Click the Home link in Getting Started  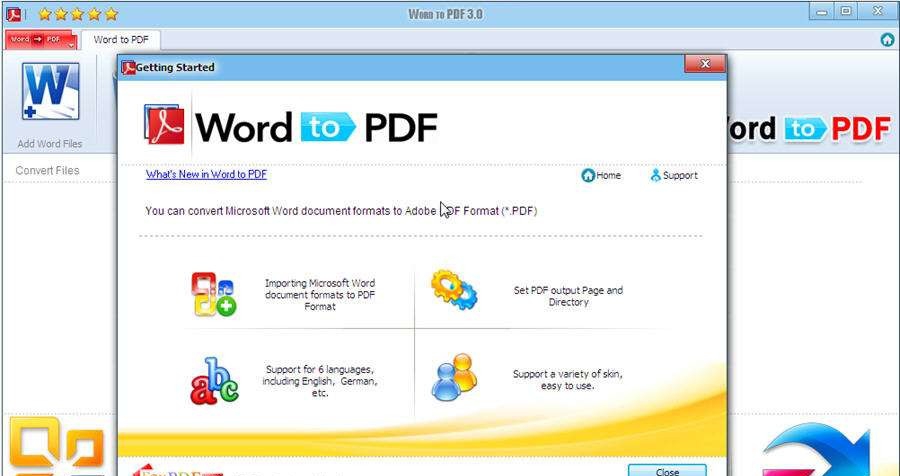tap(601, 175)
